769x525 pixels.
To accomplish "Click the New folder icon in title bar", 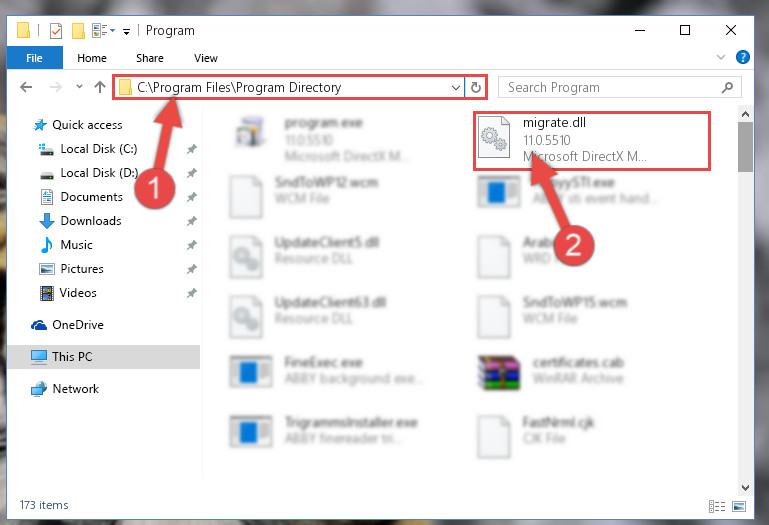I will pos(78,31).
